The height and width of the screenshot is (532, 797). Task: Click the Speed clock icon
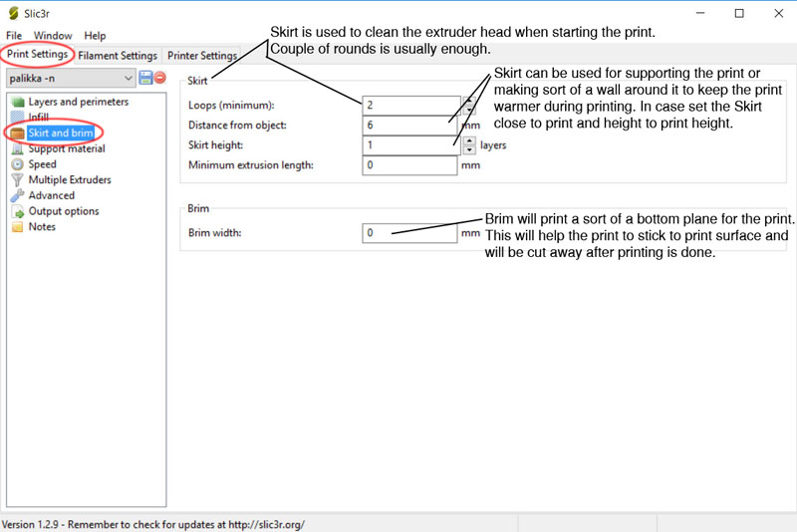18,164
